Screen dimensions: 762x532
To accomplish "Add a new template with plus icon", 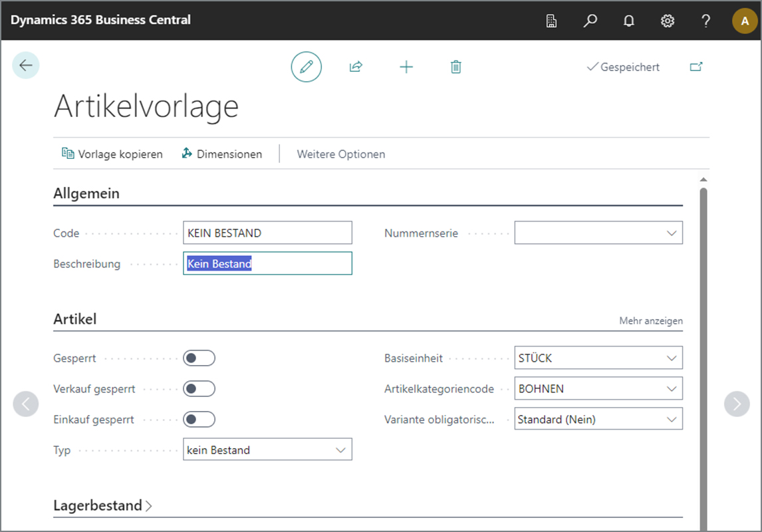I will click(406, 66).
